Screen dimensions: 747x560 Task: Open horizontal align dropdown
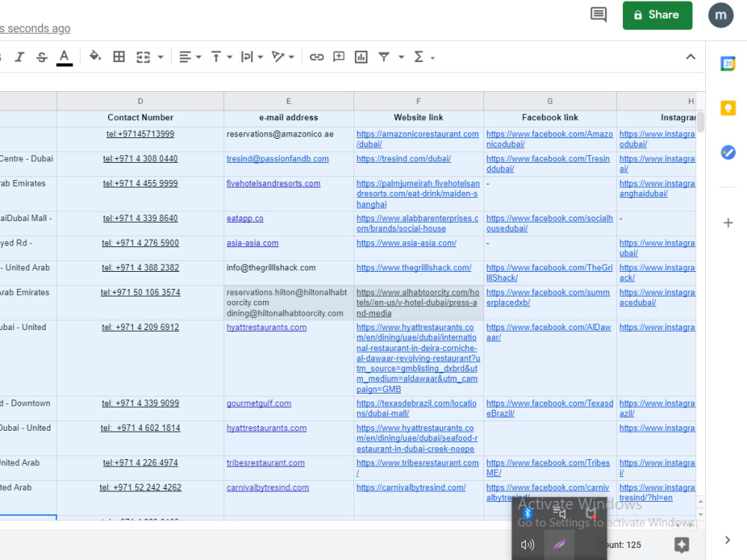click(x=190, y=57)
